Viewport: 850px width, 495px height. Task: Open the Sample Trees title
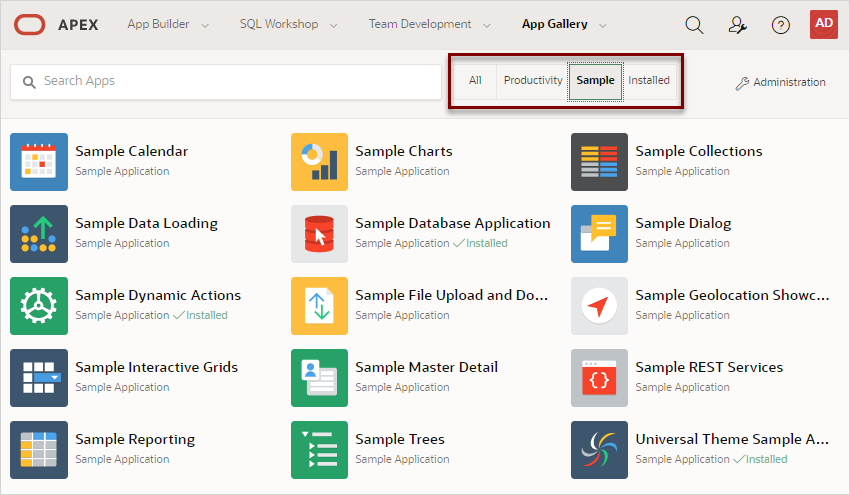pos(400,440)
